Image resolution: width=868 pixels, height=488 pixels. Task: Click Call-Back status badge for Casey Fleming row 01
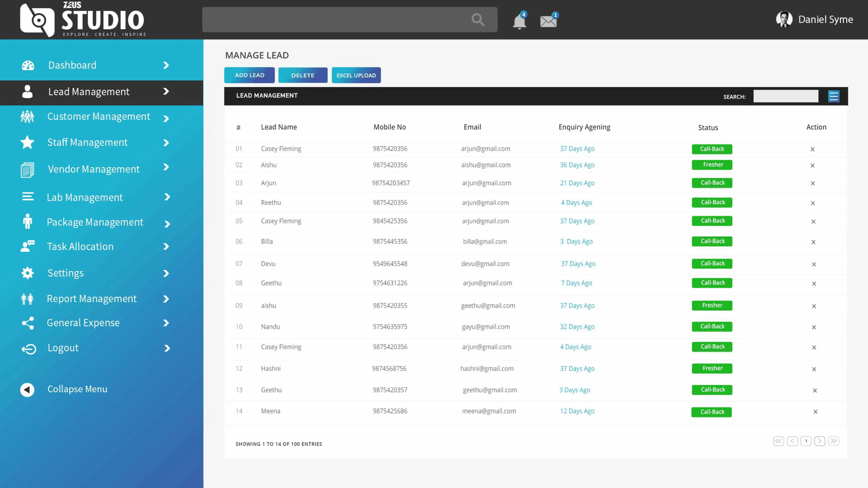pos(712,149)
